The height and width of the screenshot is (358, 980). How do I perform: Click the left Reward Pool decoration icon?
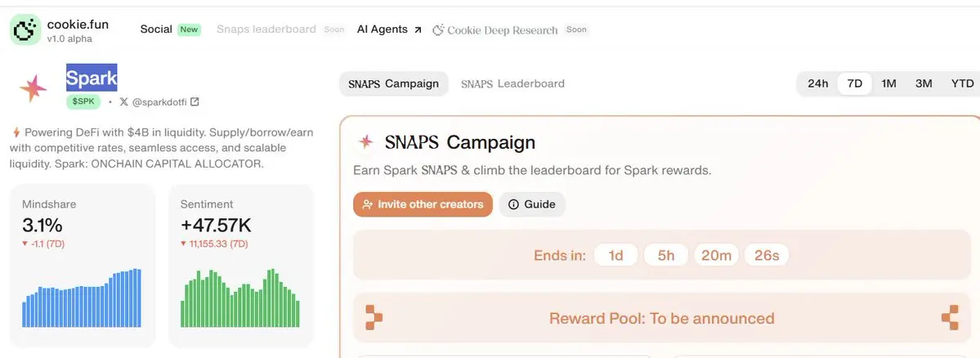click(x=374, y=318)
